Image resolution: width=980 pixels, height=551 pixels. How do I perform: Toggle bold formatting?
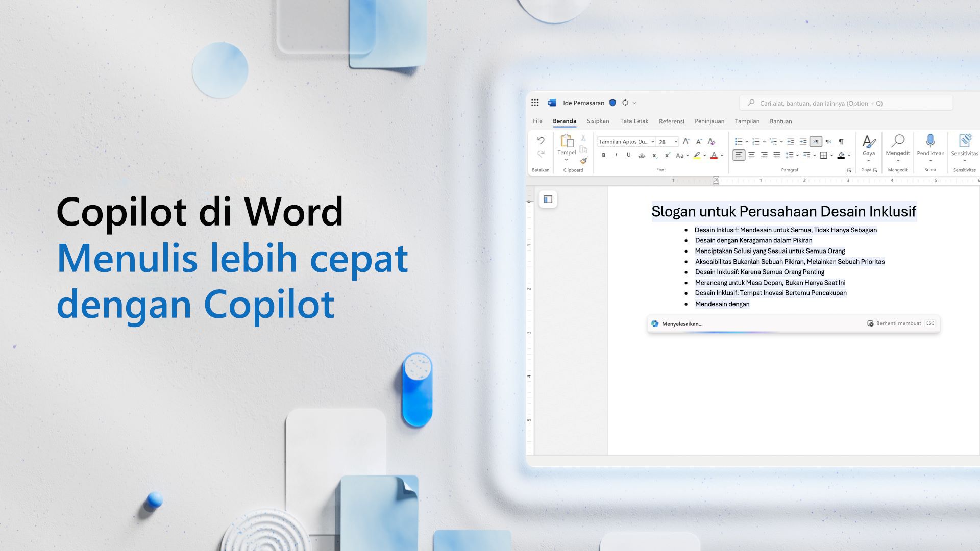pyautogui.click(x=604, y=155)
